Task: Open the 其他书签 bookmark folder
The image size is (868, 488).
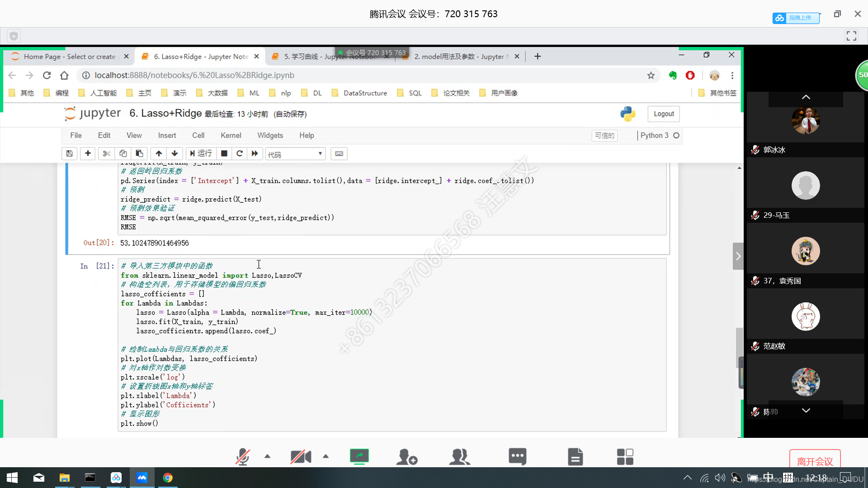Action: [x=718, y=93]
